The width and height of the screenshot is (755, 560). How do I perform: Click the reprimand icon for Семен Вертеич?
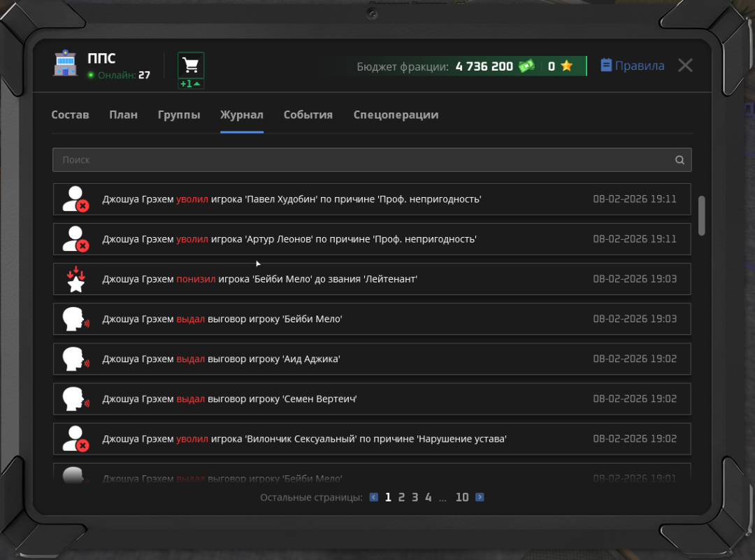tap(75, 399)
